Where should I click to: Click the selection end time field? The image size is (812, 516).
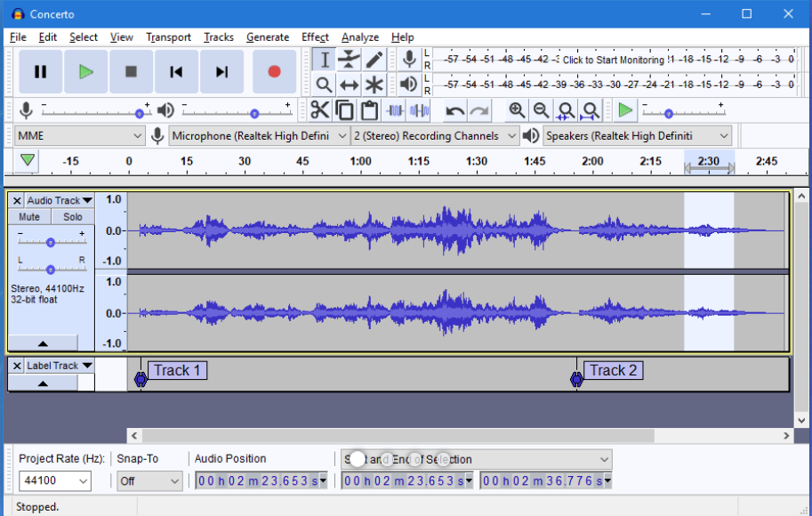pos(546,480)
